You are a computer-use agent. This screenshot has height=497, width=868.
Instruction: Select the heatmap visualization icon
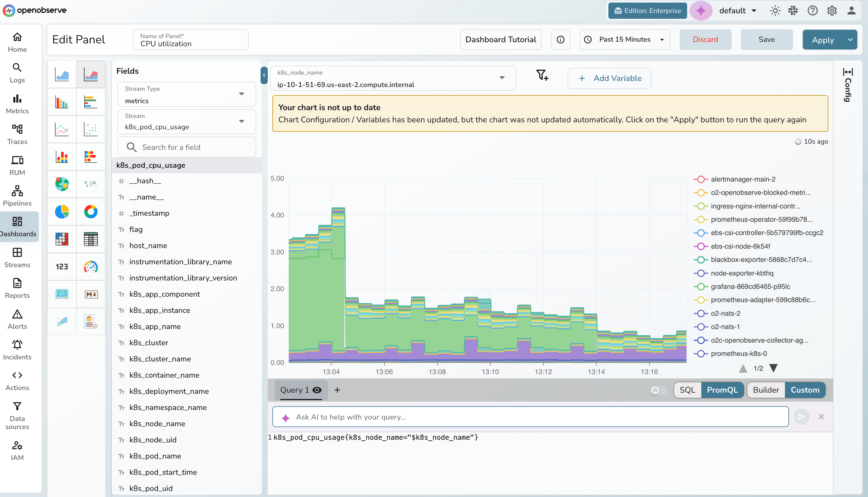pyautogui.click(x=62, y=239)
